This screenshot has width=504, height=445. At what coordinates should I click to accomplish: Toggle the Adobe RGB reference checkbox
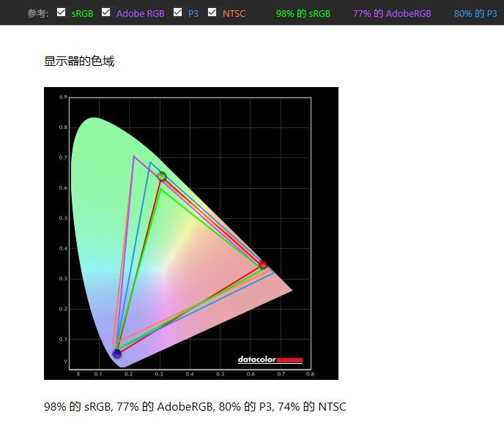106,12
